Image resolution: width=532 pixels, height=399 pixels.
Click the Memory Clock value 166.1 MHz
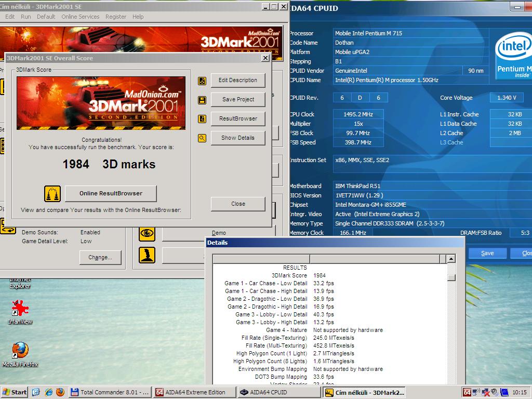(x=353, y=233)
